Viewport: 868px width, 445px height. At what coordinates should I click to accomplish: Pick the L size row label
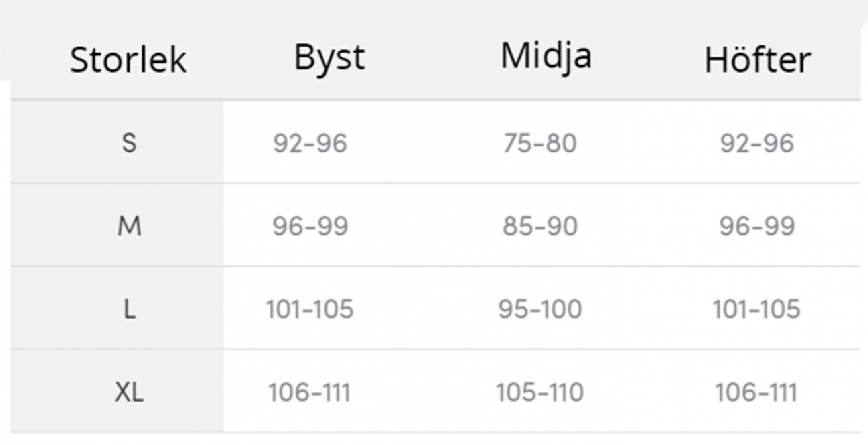pos(129,309)
